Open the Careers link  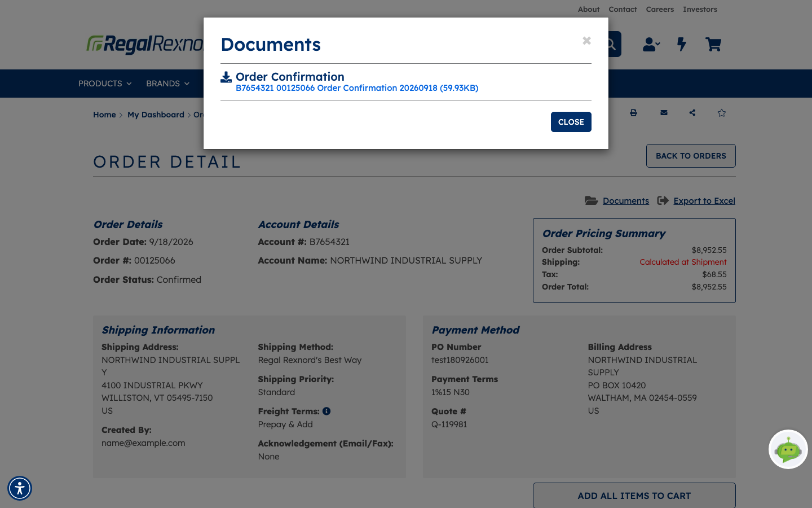coord(660,9)
